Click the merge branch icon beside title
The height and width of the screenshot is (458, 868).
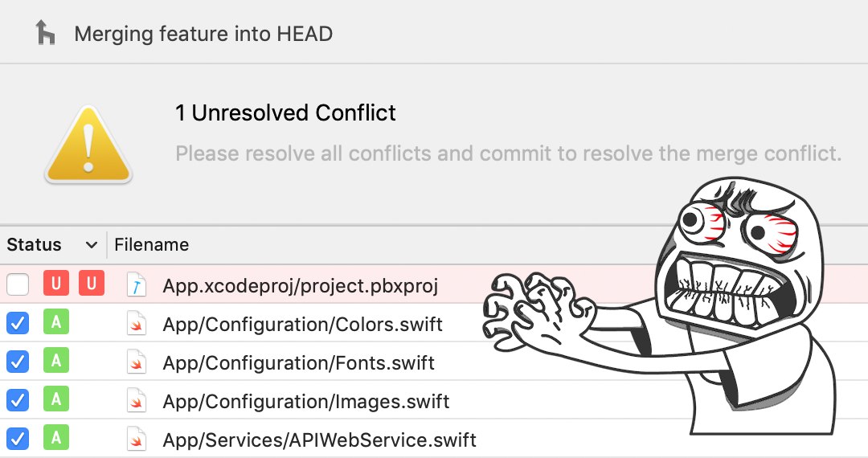(x=46, y=33)
